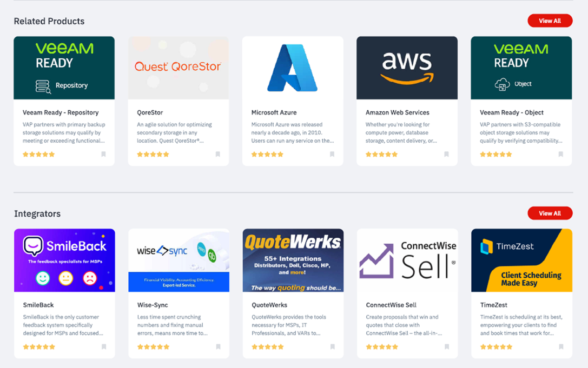Viewport: 588px width, 368px height.
Task: Click the "Related Products" section heading
Action: (49, 22)
